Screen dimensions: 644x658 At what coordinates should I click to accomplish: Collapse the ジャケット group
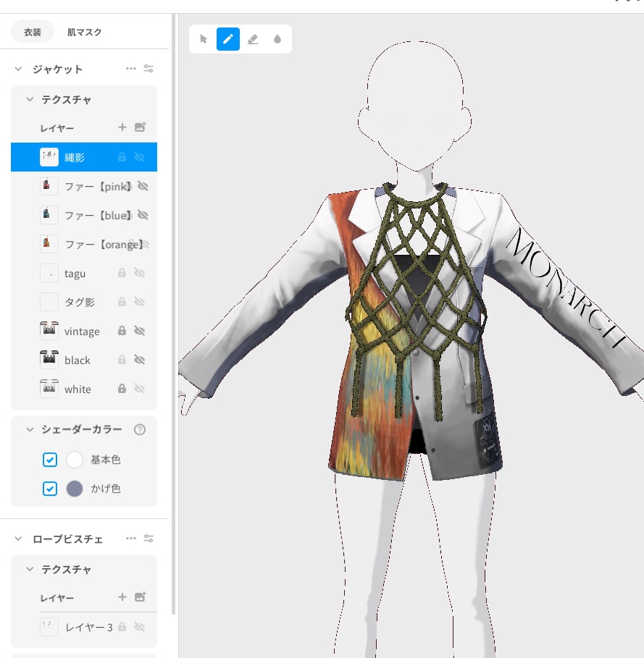(x=17, y=69)
